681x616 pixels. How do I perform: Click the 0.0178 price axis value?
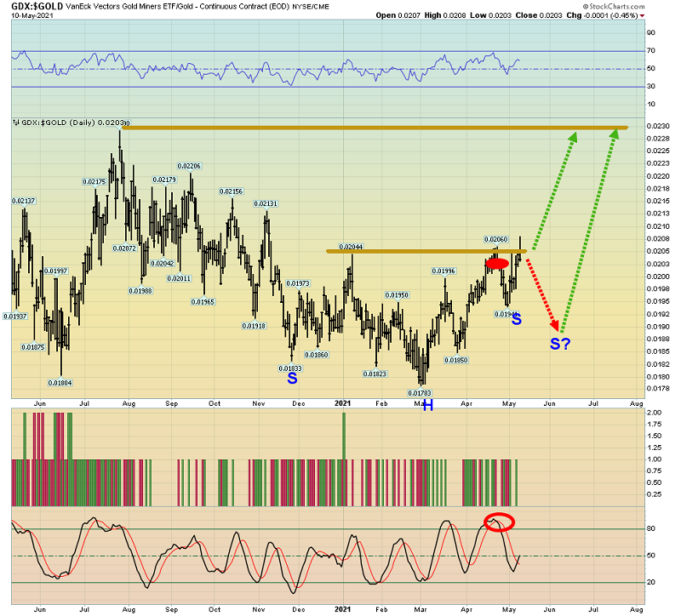coord(657,389)
